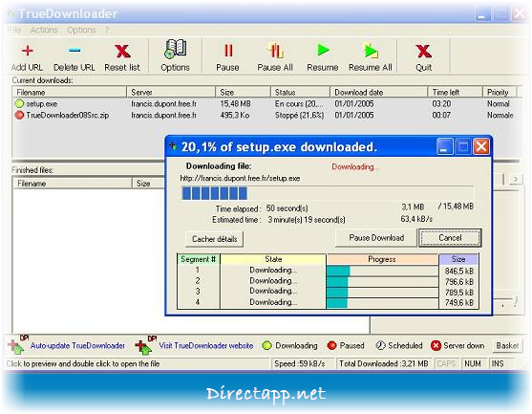Viewport: 532px width, 414px height.
Task: Click the Cacher détails button
Action: [215, 239]
